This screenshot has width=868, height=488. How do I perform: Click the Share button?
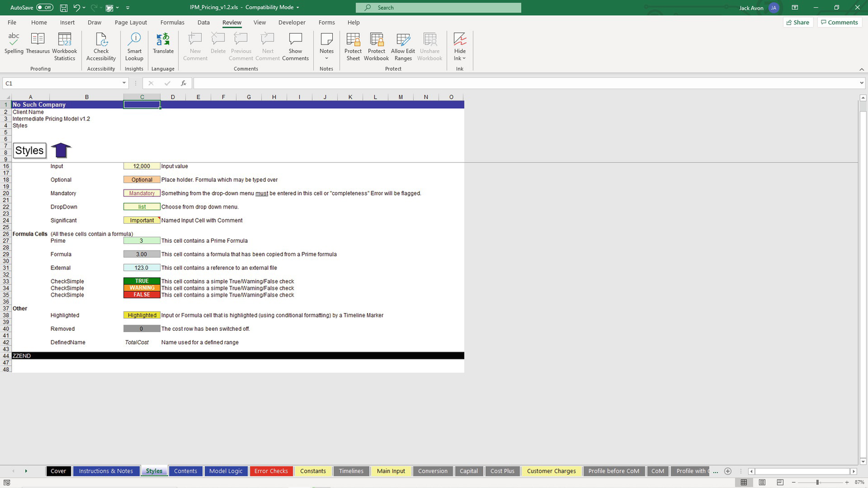click(798, 23)
